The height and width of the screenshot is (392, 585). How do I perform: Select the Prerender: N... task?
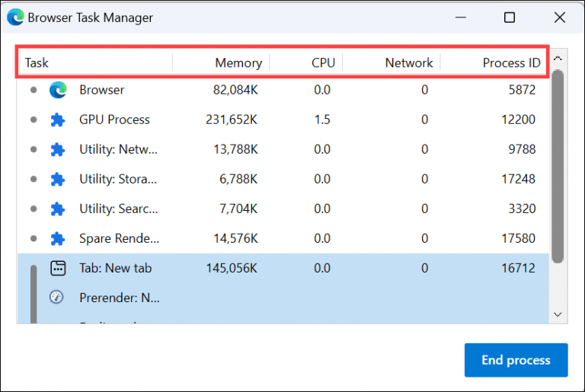point(120,298)
